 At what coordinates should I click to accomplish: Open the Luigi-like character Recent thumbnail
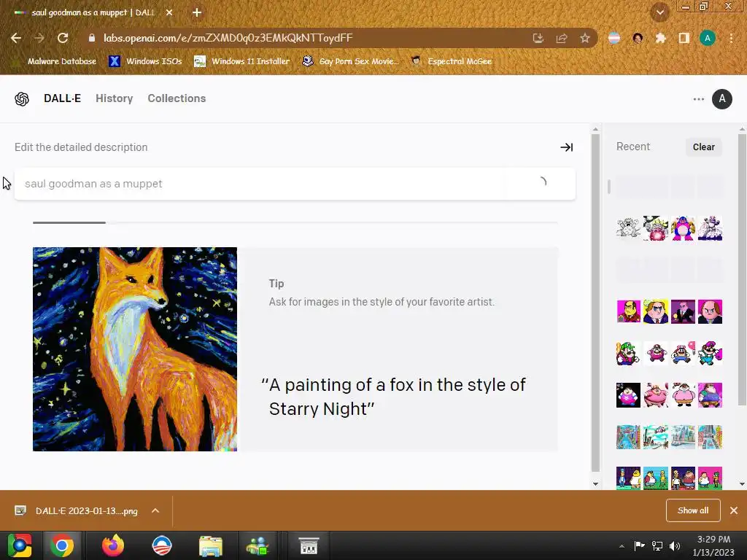pos(628,354)
